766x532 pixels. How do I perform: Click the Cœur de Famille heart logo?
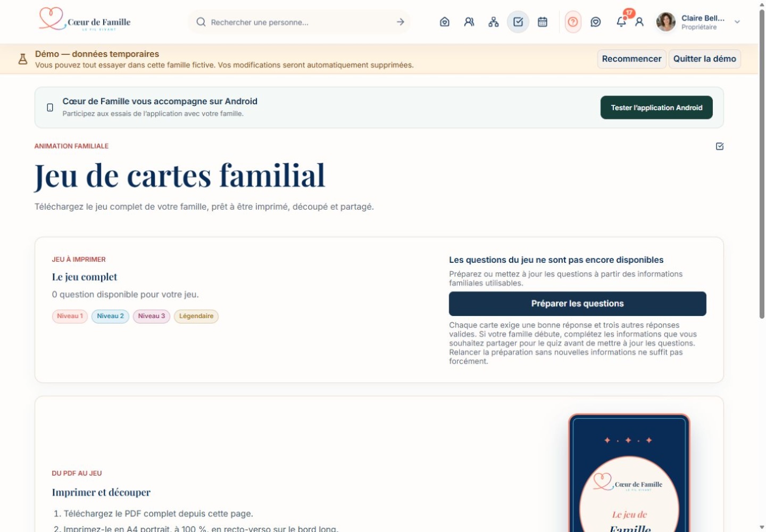click(85, 19)
